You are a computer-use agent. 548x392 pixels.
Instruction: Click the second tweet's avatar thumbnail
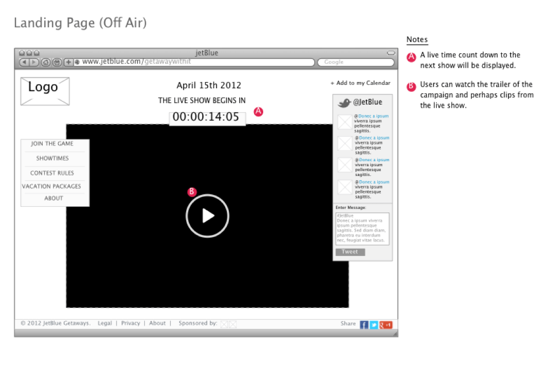click(345, 144)
